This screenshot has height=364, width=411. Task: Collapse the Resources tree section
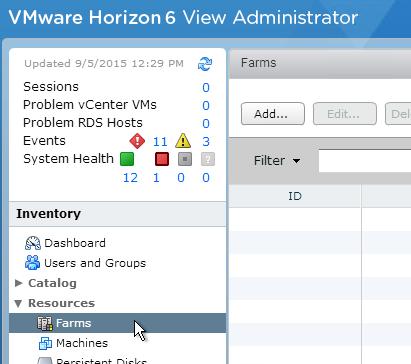pyautogui.click(x=18, y=303)
